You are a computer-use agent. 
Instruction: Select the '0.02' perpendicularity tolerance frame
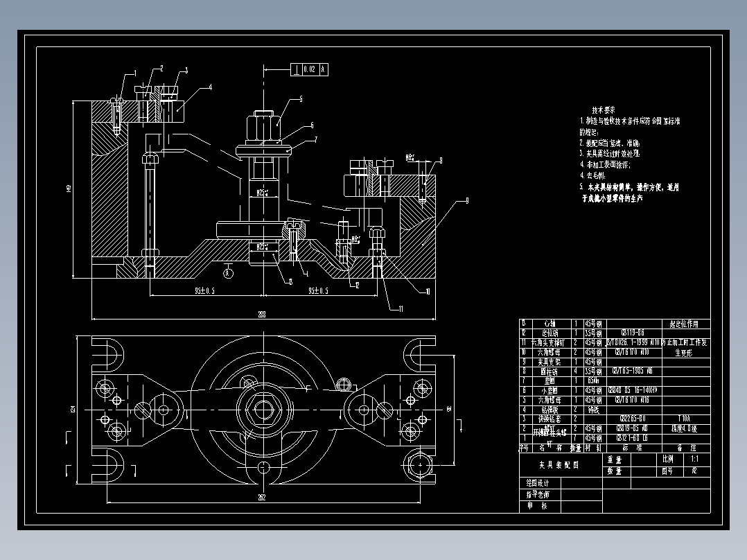tap(310, 69)
